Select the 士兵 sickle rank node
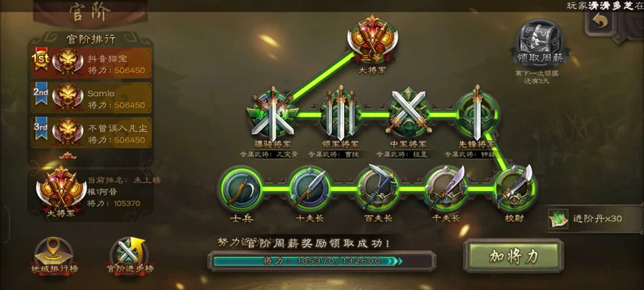Viewport: 644px width, 290px height. coord(240,188)
